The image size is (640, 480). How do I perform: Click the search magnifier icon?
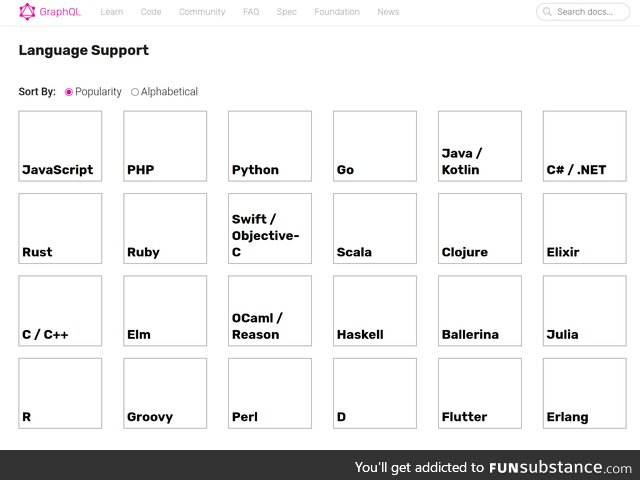click(547, 12)
